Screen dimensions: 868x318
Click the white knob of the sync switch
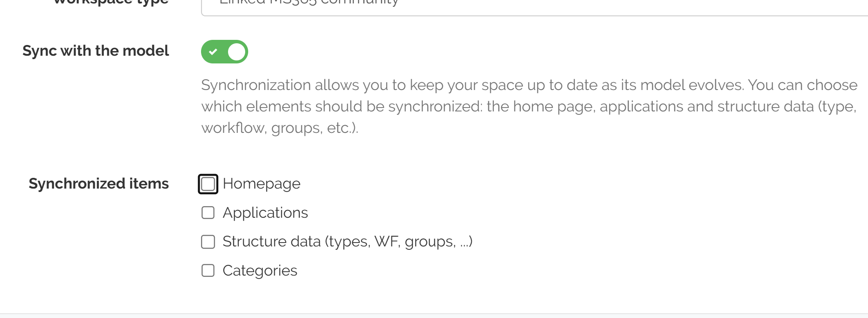236,52
